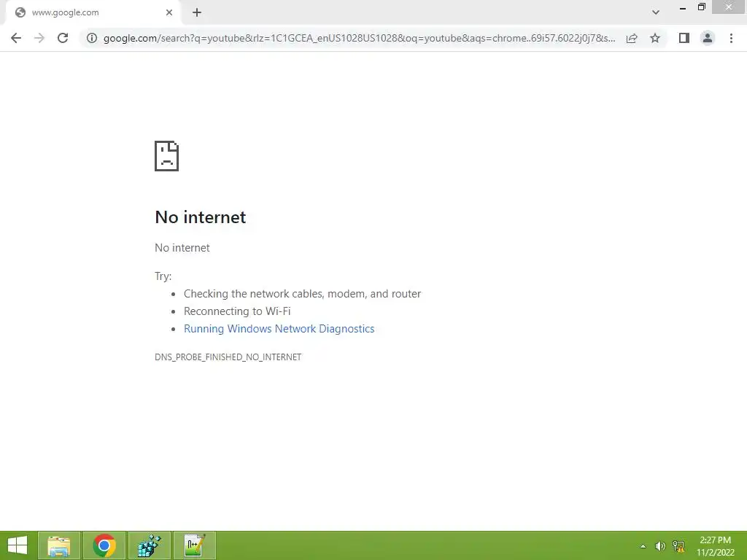Open the blue cubes app in taskbar
The width and height of the screenshot is (747, 560).
coord(150,545)
